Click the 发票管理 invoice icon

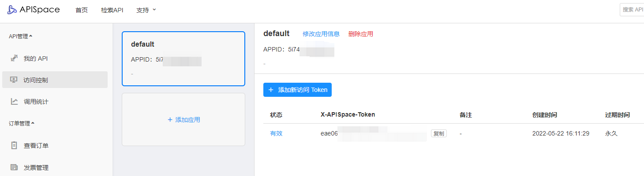(14, 167)
